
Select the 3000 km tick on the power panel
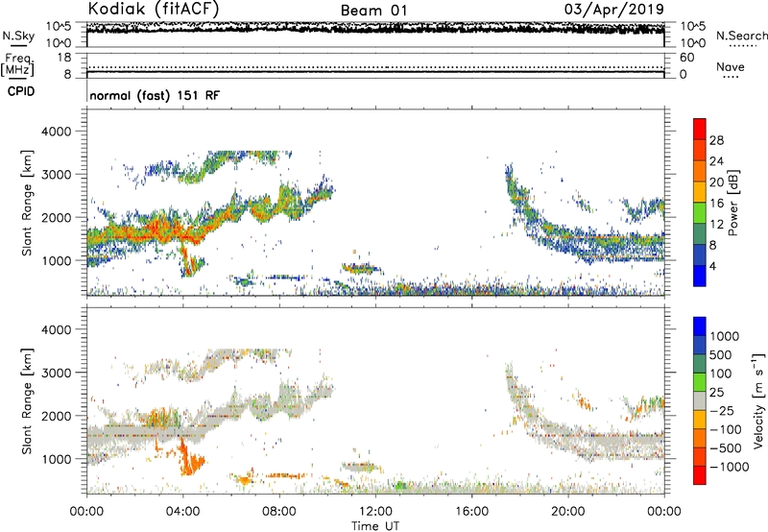pyautogui.click(x=56, y=175)
